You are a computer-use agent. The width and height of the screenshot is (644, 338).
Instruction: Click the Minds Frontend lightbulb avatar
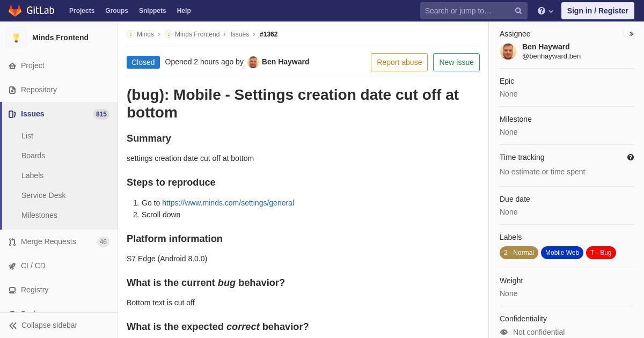(x=16, y=38)
